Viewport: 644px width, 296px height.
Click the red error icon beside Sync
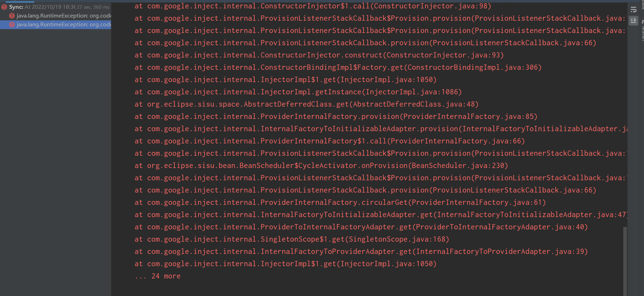tap(4, 7)
